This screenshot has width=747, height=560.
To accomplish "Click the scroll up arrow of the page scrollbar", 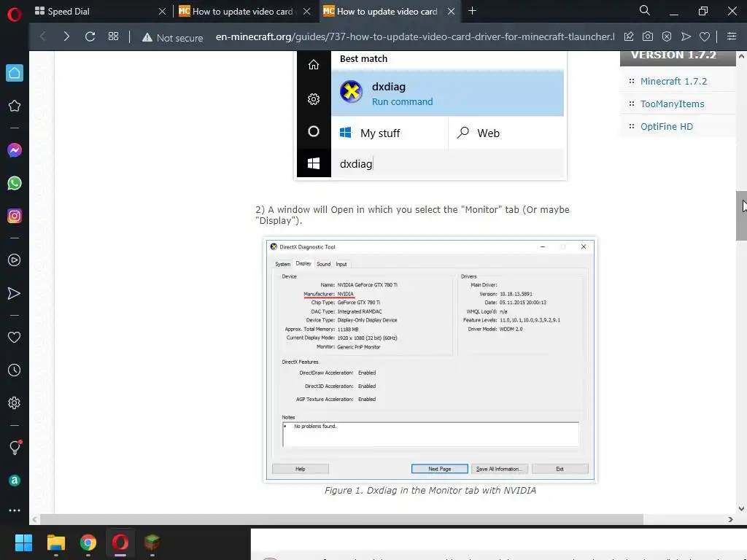I will point(741,56).
